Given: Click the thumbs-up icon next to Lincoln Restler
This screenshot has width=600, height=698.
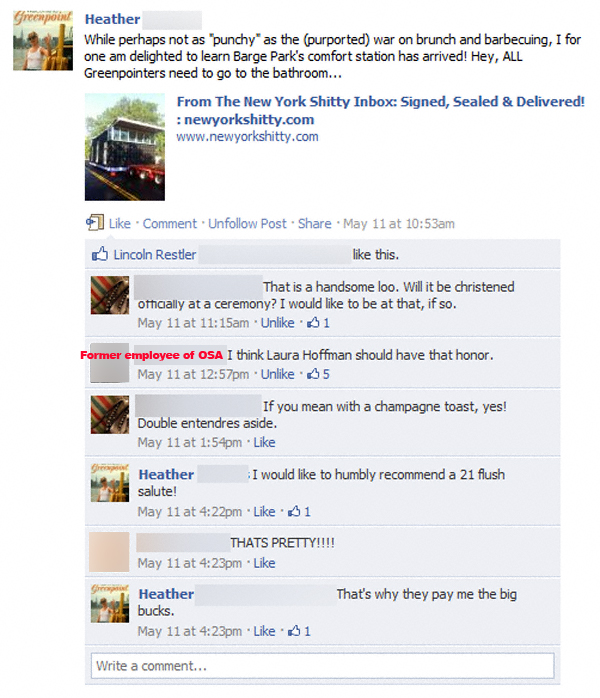Looking at the screenshot, I should (100, 254).
